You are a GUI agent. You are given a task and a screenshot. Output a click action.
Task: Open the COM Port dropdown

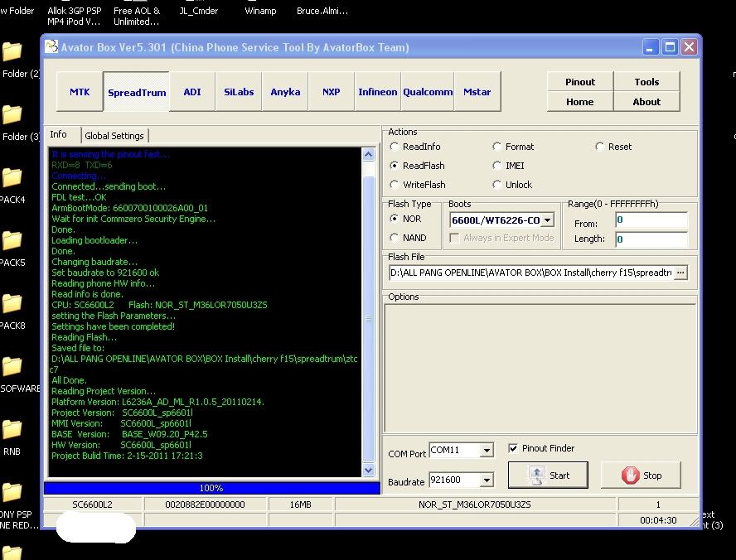pyautogui.click(x=487, y=451)
